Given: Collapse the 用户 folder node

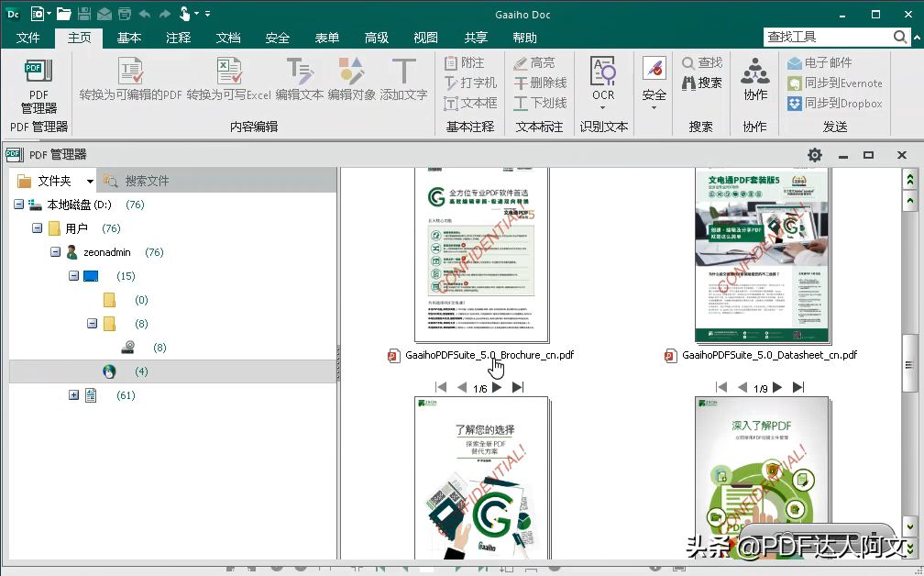Looking at the screenshot, I should [x=37, y=227].
